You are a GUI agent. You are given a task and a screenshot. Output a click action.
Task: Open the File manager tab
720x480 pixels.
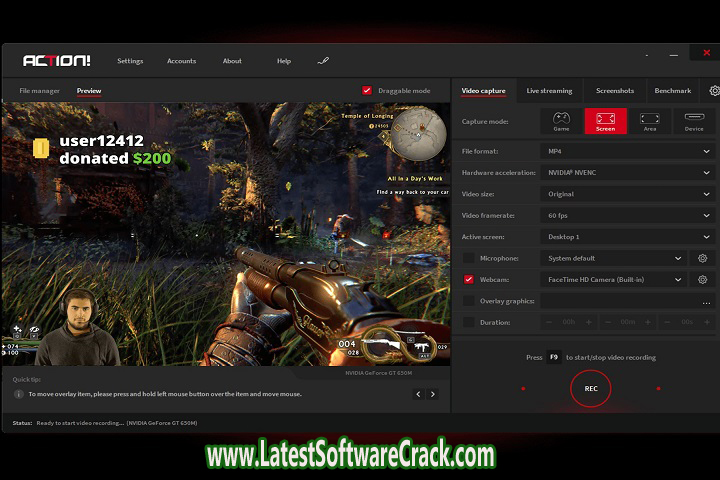tap(40, 91)
